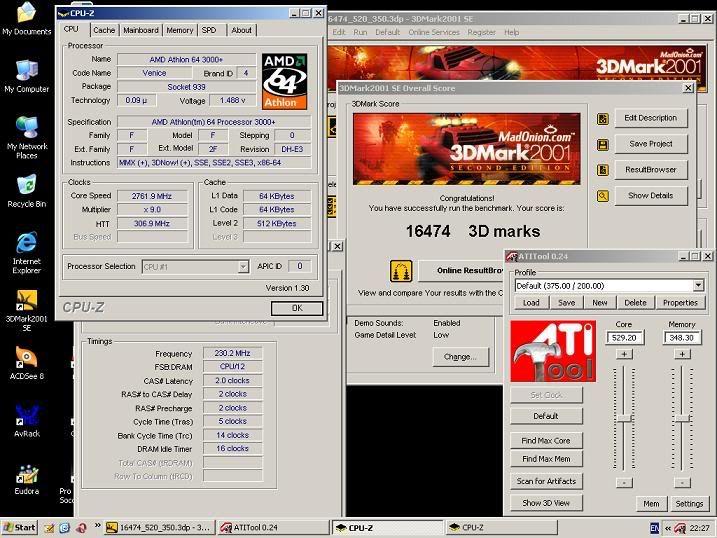Click the Show Details magnifier icon
The width and height of the screenshot is (717, 538).
point(603,196)
